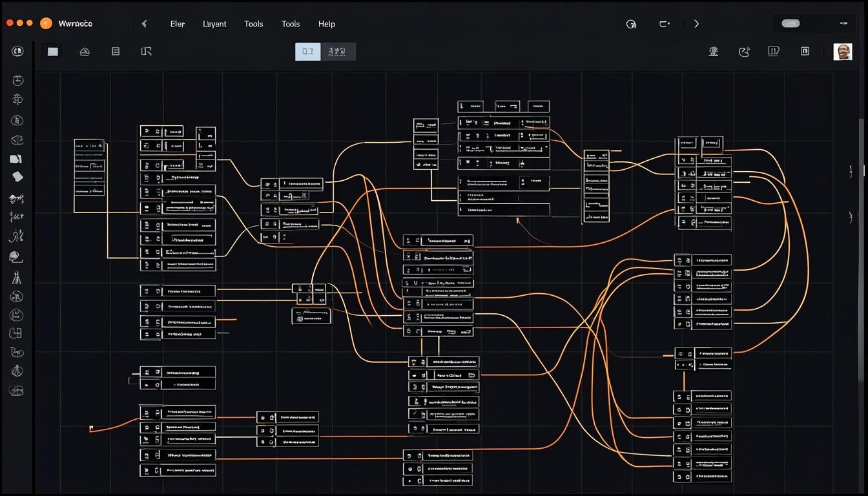Screen dimensions: 868x496
Task: Select the scribble brush sidebar icon
Action: [x=16, y=198]
